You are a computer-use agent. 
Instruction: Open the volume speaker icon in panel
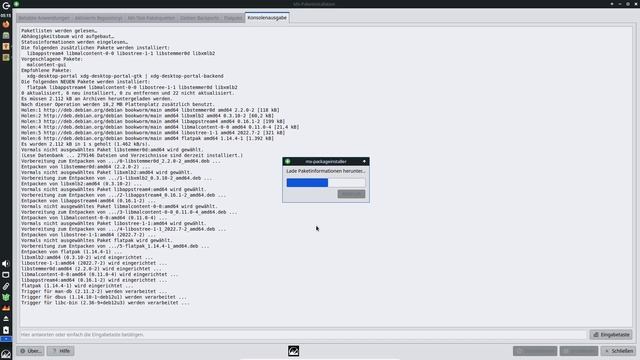(x=6, y=264)
